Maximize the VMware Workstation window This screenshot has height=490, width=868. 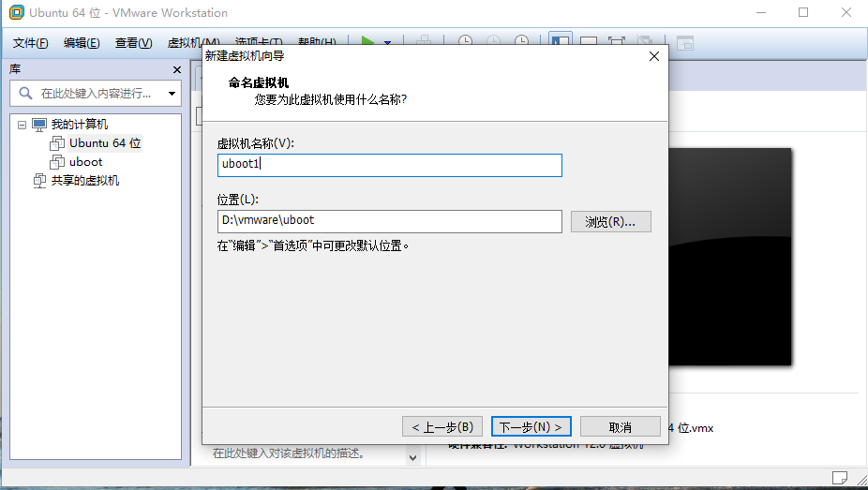(803, 12)
